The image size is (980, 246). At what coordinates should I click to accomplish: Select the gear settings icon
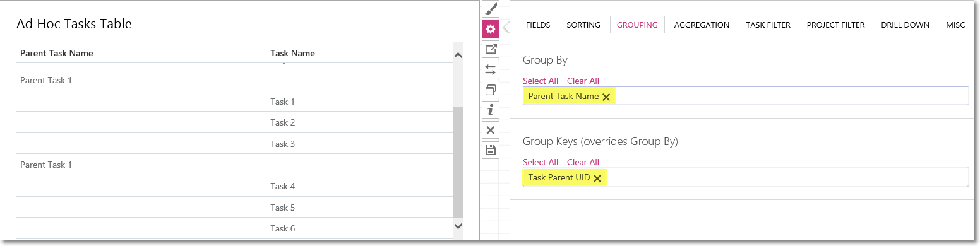tap(491, 29)
